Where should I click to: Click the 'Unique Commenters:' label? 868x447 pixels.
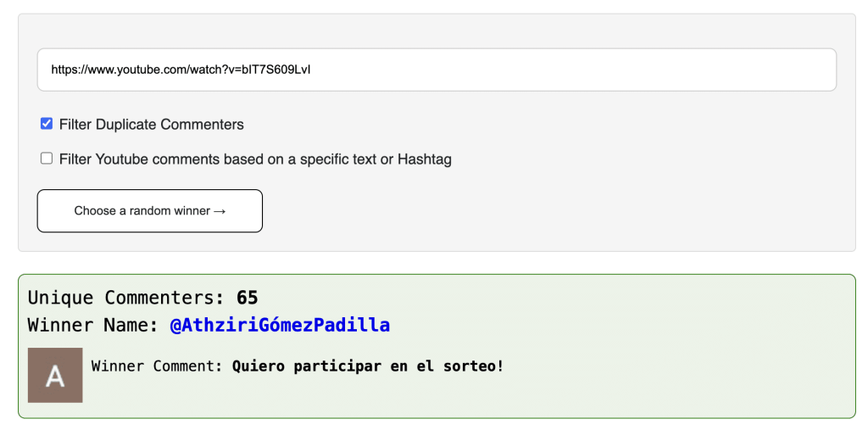(125, 298)
